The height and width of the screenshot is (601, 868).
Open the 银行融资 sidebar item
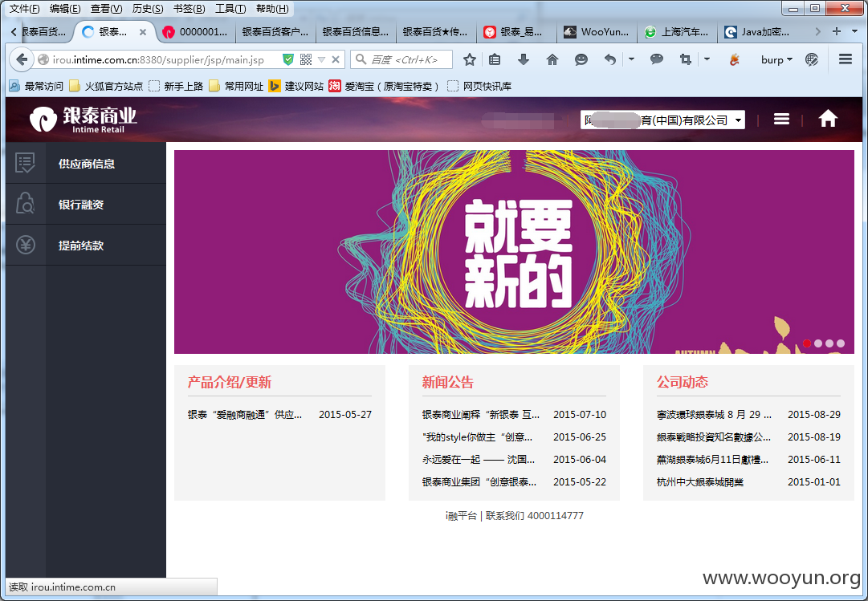[x=86, y=204]
